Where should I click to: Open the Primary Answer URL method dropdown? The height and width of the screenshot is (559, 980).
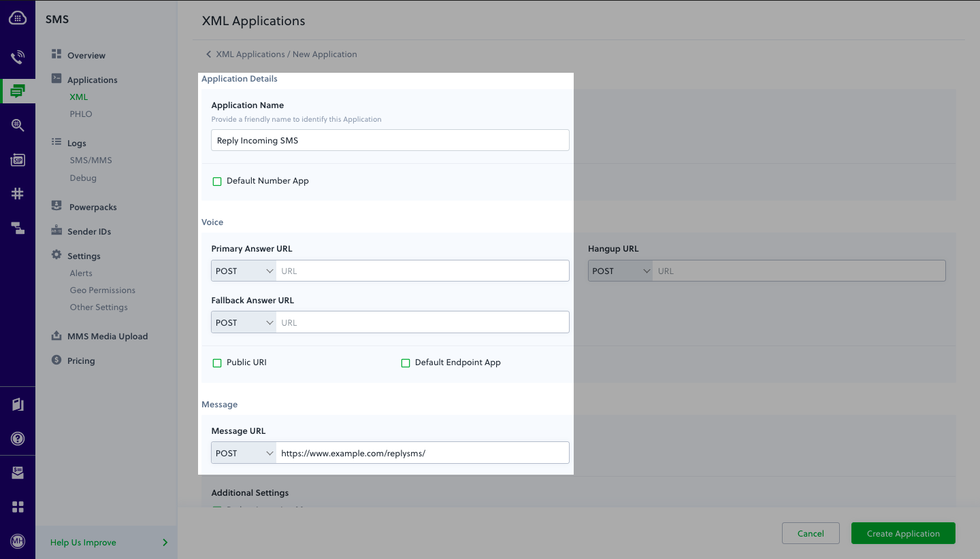[243, 270]
